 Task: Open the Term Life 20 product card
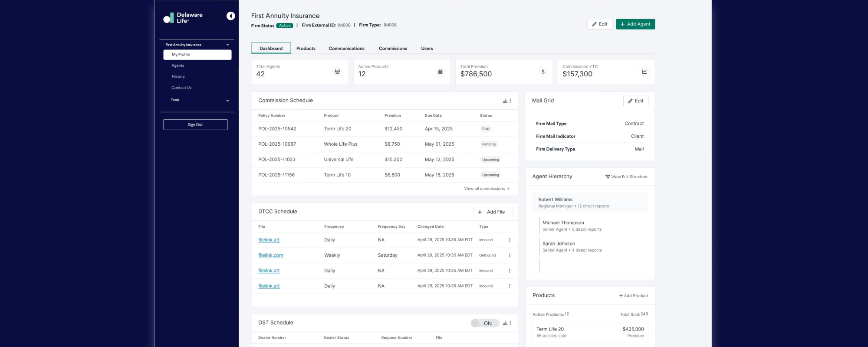pos(590,332)
